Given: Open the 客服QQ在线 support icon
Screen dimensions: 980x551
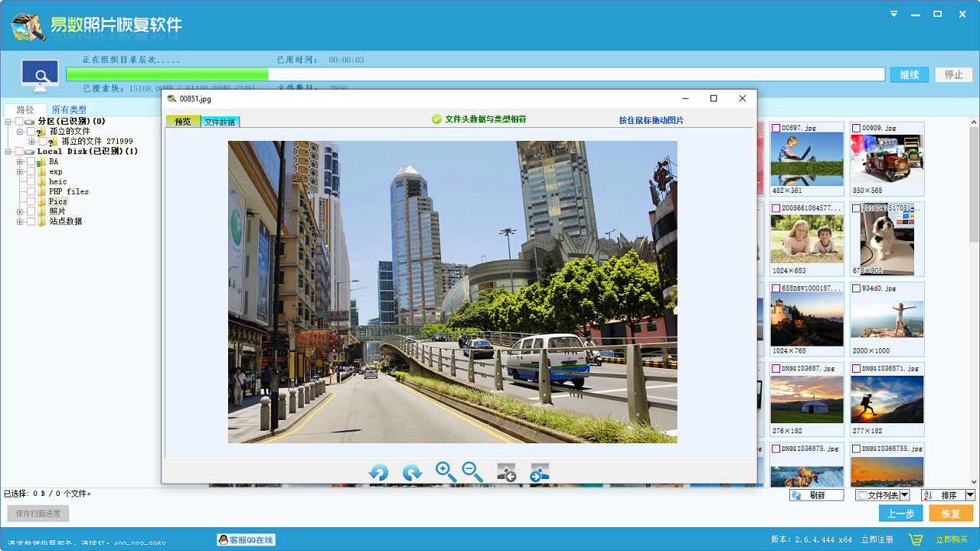Looking at the screenshot, I should 246,540.
